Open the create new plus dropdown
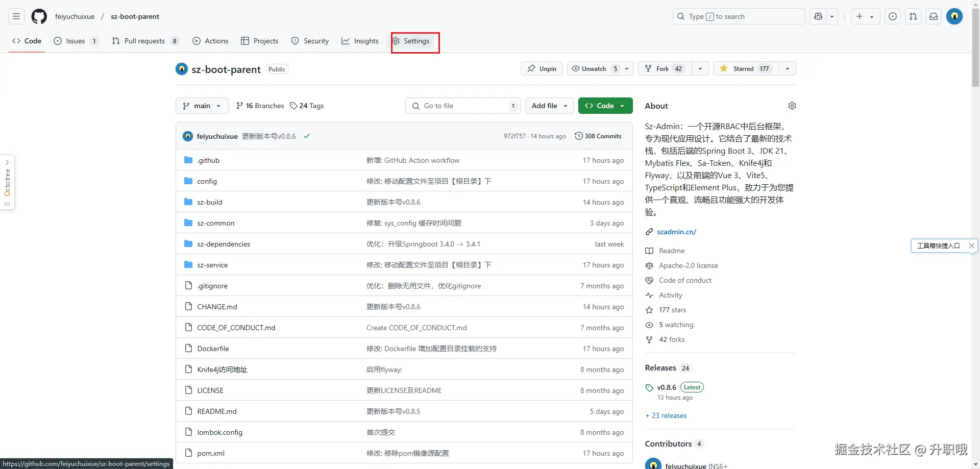Screen dimensions: 980x469 pyautogui.click(x=865, y=16)
